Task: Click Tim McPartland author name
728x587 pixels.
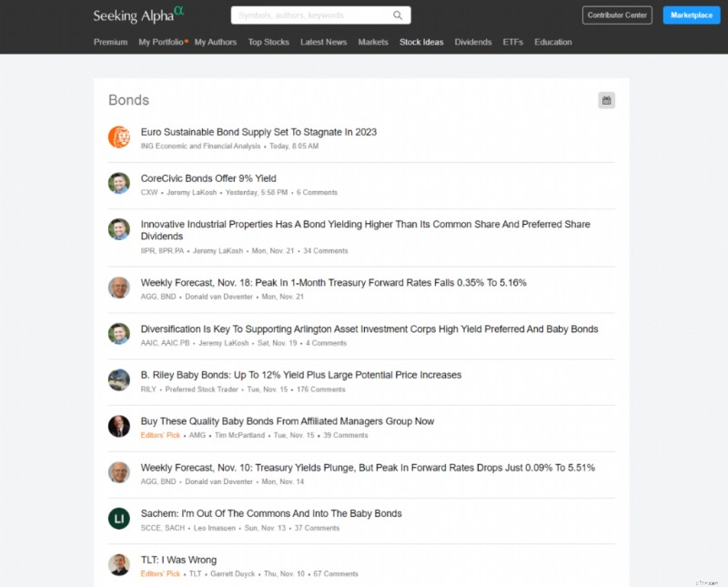Action: pyautogui.click(x=239, y=436)
